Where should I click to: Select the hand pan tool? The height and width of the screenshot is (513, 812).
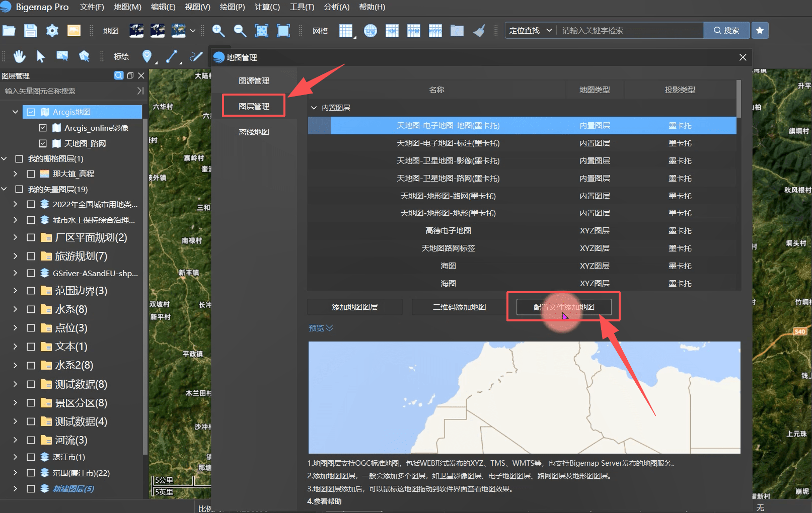pos(19,56)
